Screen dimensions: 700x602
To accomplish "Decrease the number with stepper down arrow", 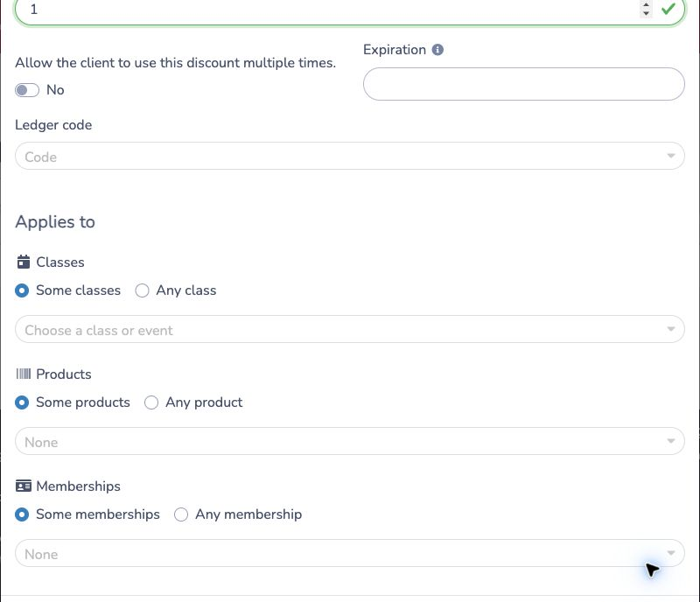I will pos(646,13).
